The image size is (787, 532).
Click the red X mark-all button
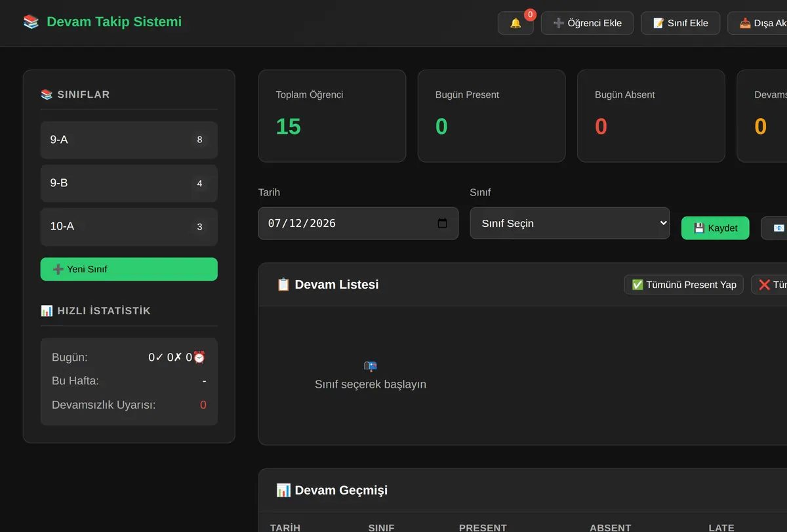click(769, 285)
